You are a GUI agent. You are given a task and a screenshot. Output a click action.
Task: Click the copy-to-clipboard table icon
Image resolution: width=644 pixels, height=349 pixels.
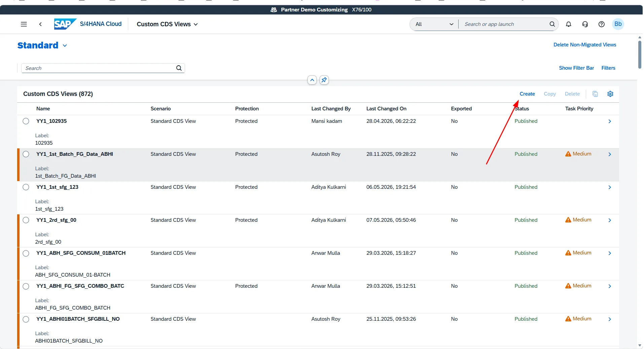point(595,94)
